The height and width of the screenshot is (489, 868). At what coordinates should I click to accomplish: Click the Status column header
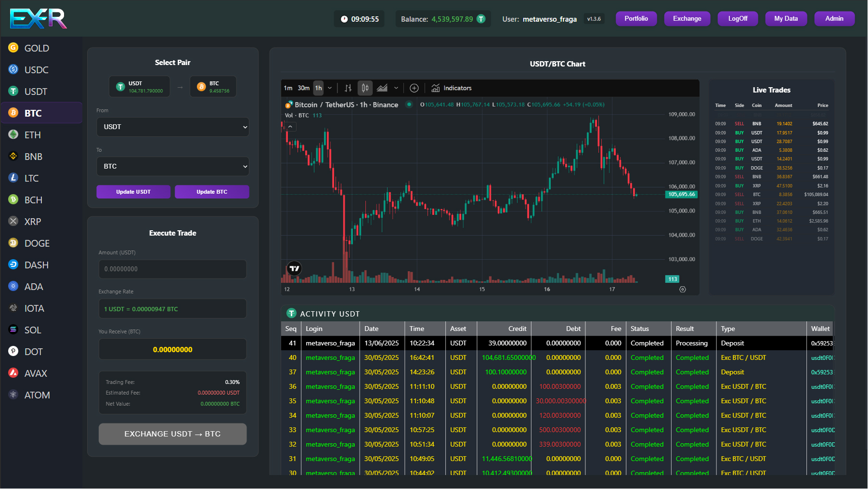[x=648, y=329]
